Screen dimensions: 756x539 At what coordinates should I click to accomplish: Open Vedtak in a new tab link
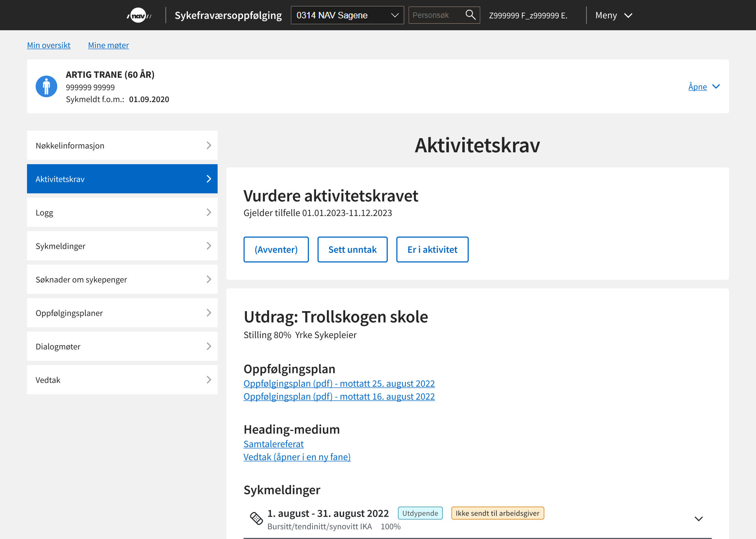point(297,457)
